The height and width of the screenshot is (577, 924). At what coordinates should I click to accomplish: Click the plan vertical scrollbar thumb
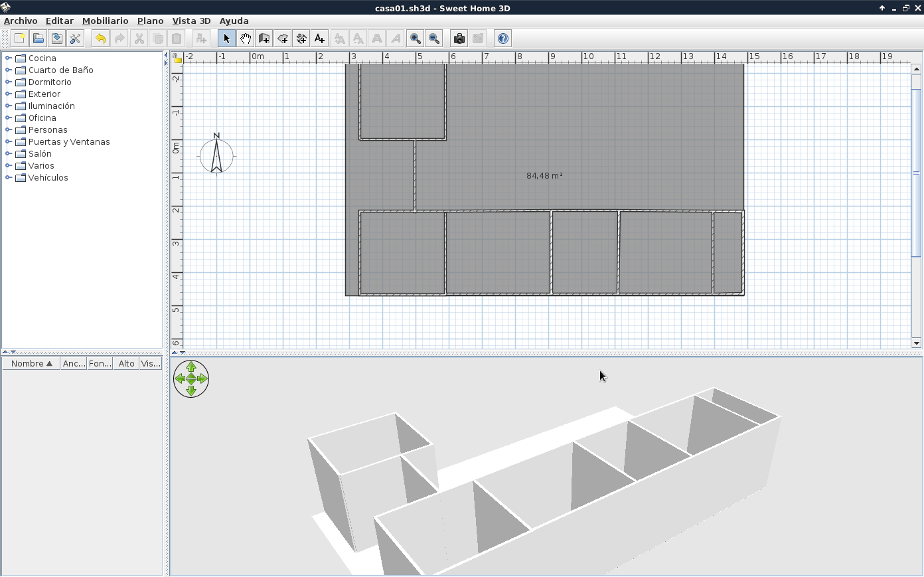[917, 173]
